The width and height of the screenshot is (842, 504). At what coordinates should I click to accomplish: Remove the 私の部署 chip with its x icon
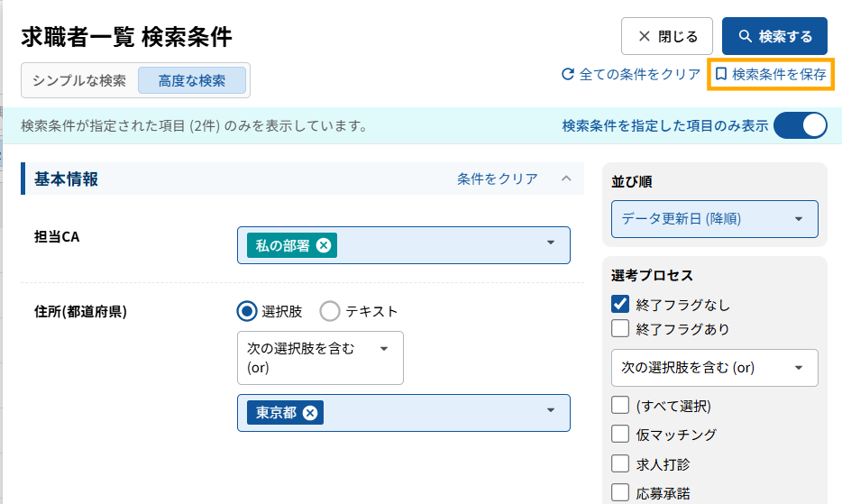[x=324, y=246]
